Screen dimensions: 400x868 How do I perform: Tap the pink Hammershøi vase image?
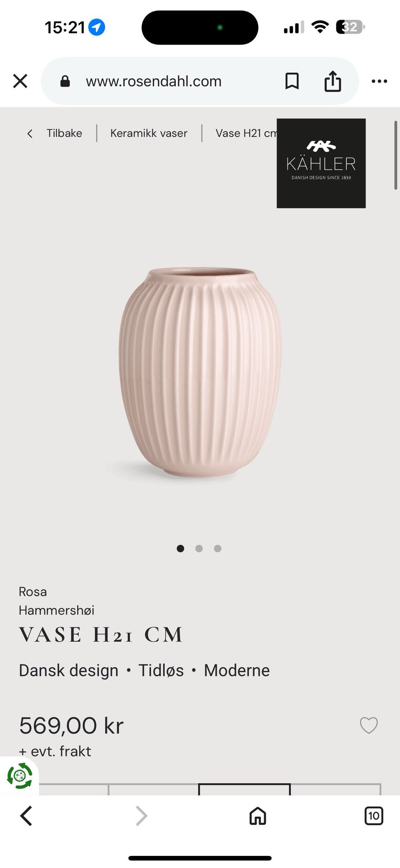[200, 373]
